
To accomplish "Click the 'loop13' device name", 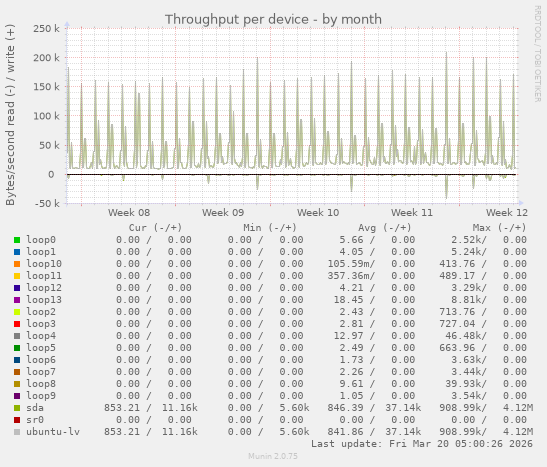I will point(44,300).
